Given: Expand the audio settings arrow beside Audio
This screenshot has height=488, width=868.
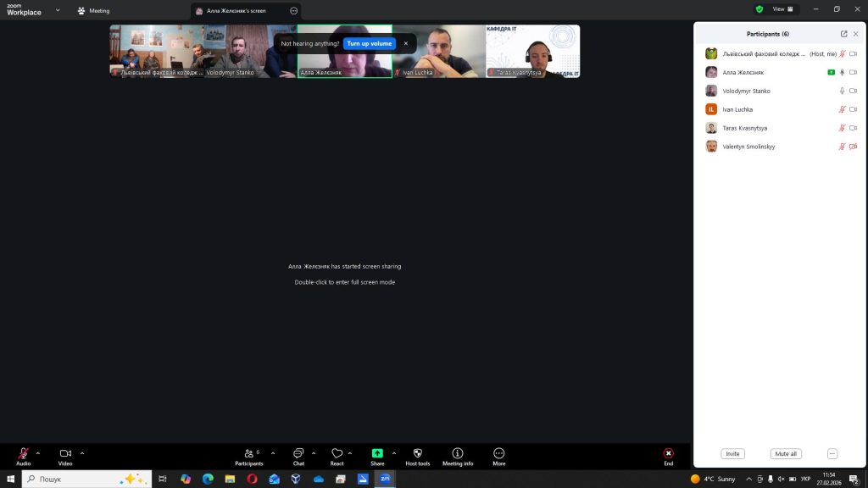Looking at the screenshot, I should pos(38,453).
